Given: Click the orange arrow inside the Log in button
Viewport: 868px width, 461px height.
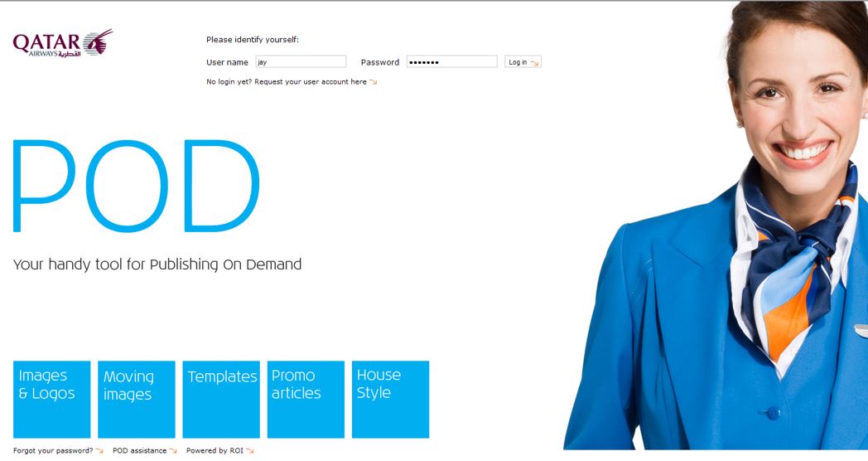Looking at the screenshot, I should tap(534, 62).
